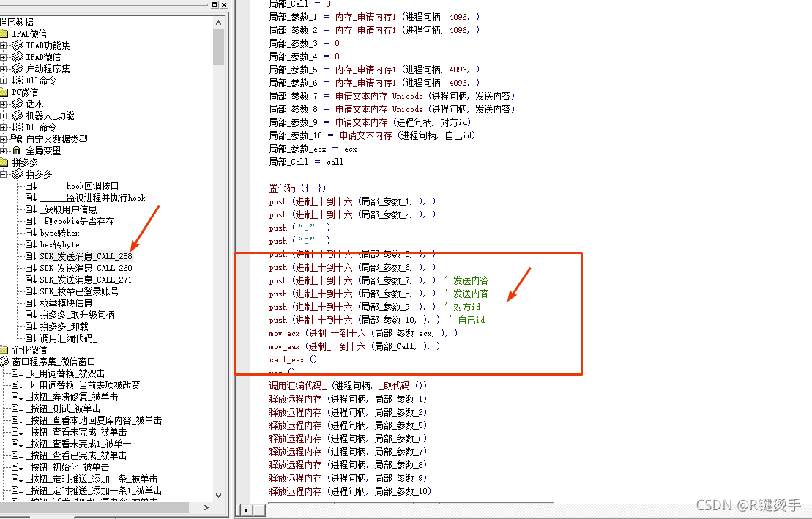Image resolution: width=812 pixels, height=519 pixels.
Task: Click the subroutine icon beside 调用汇编代码_
Action: click(x=31, y=338)
